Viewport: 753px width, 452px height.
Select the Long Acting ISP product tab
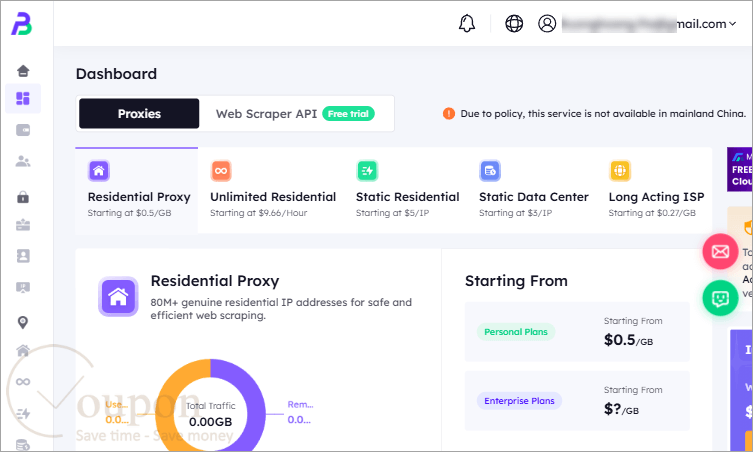pyautogui.click(x=656, y=191)
